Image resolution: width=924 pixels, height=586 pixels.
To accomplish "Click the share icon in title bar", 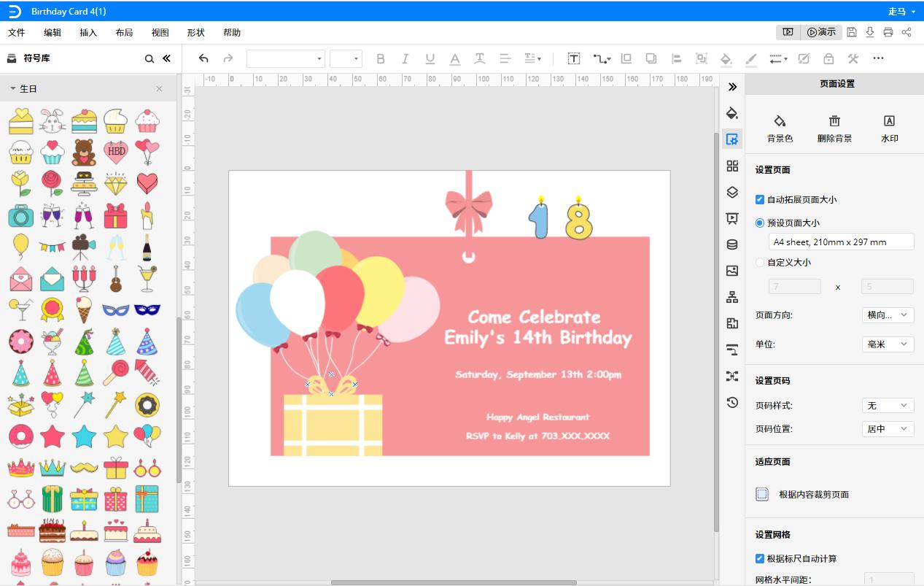I will click(906, 32).
